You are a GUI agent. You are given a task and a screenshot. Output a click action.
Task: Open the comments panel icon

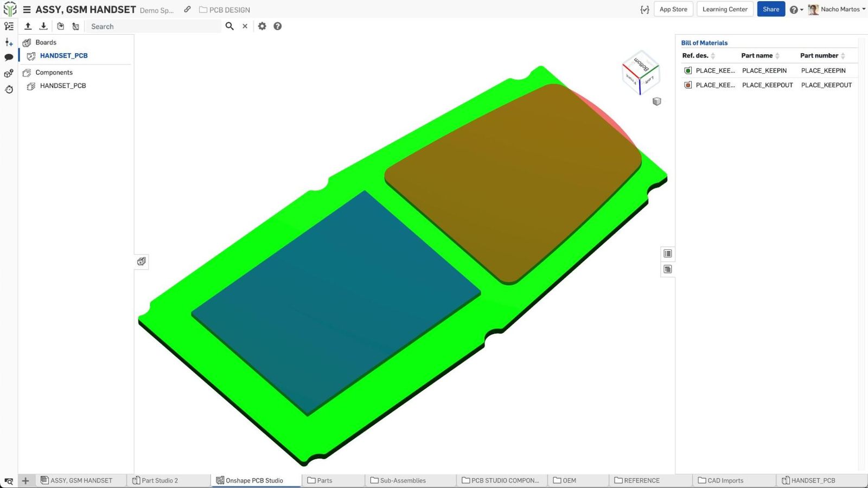click(x=9, y=57)
